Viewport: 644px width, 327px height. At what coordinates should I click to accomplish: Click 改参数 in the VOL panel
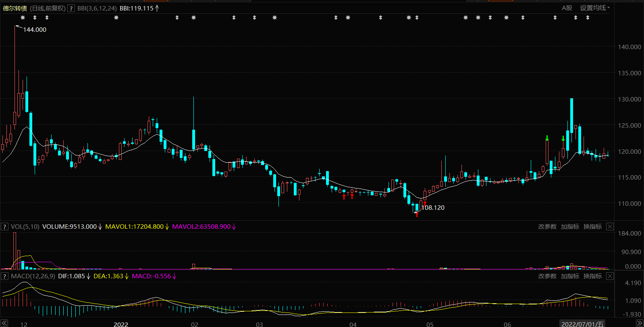point(547,227)
